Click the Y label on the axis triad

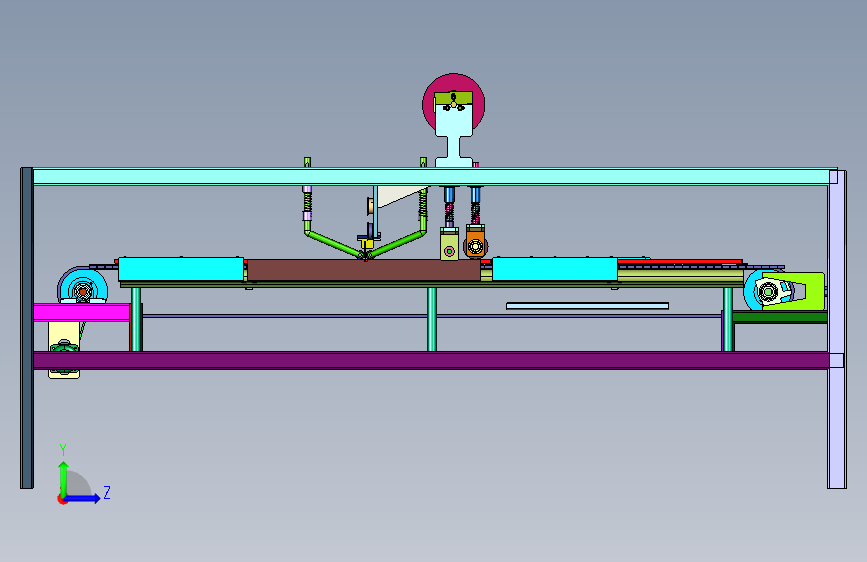(63, 449)
